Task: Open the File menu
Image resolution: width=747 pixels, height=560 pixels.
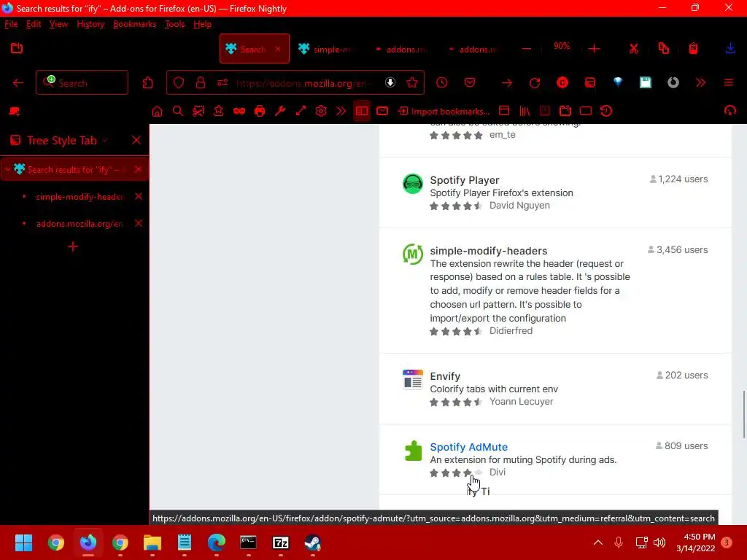Action: coord(11,24)
